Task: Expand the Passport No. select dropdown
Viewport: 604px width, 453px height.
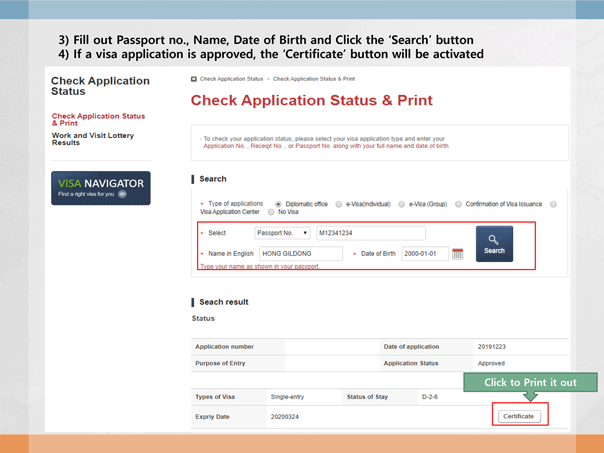Action: pyautogui.click(x=283, y=234)
